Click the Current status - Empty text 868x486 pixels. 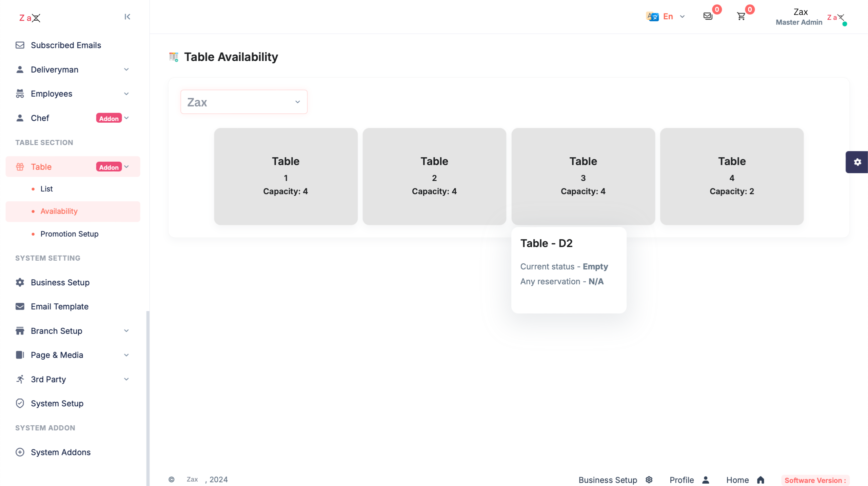[564, 266]
